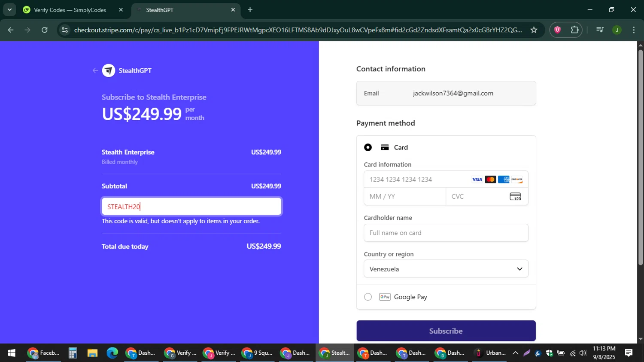Click the CVC help card icon

pos(515,196)
